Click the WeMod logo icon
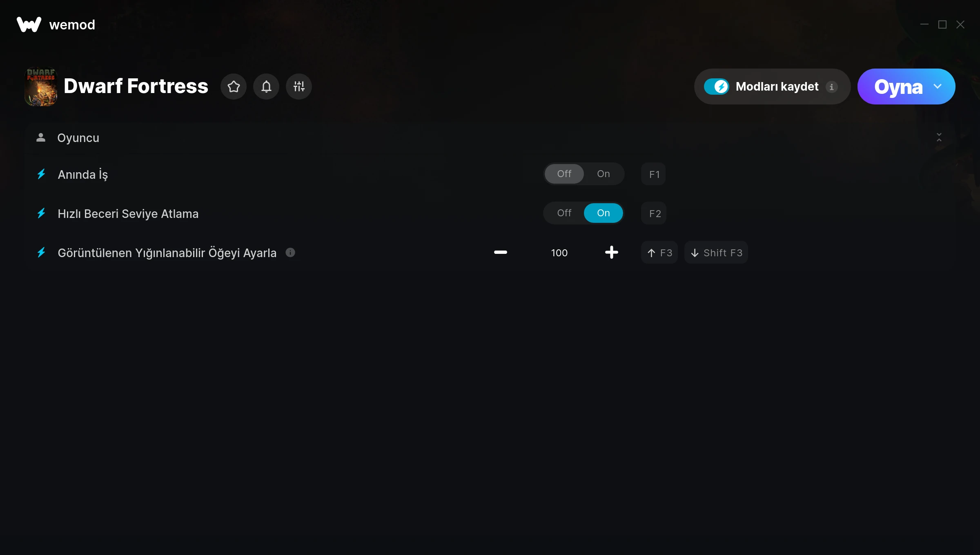The height and width of the screenshot is (555, 980). pos(29,24)
